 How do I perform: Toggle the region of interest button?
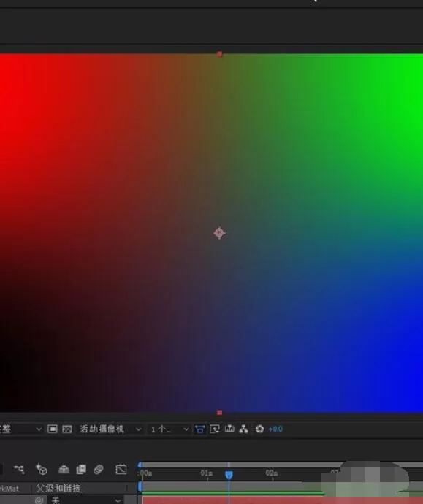pos(52,429)
